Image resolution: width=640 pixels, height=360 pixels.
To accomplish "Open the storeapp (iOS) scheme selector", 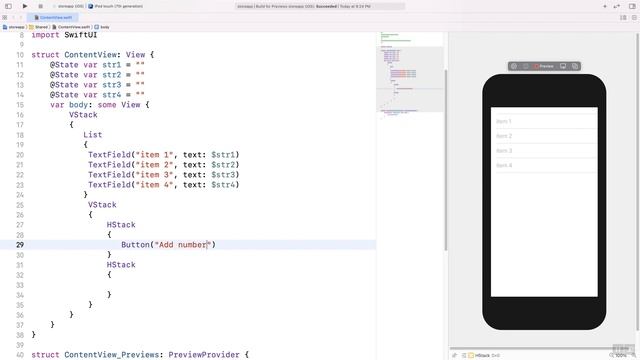I will click(70, 6).
